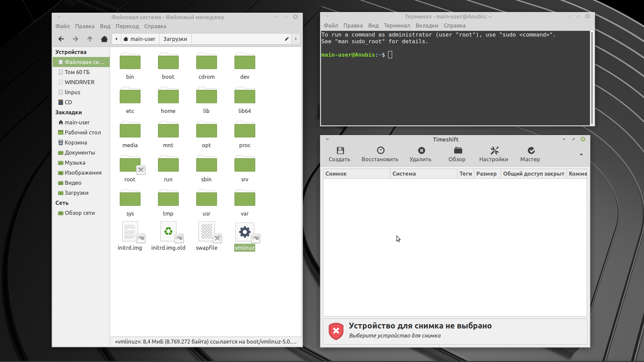
Task: Open Timeshift window menu chevron
Action: point(327,139)
